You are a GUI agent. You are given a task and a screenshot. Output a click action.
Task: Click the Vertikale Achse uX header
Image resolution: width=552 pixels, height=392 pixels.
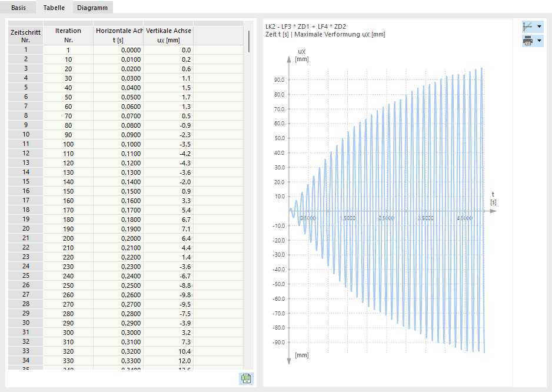168,35
